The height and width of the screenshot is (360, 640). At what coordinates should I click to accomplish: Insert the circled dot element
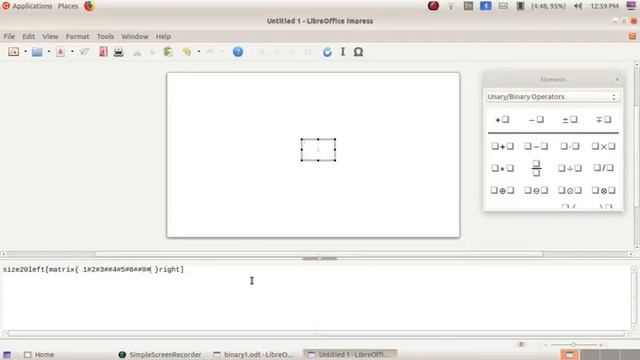pos(570,190)
